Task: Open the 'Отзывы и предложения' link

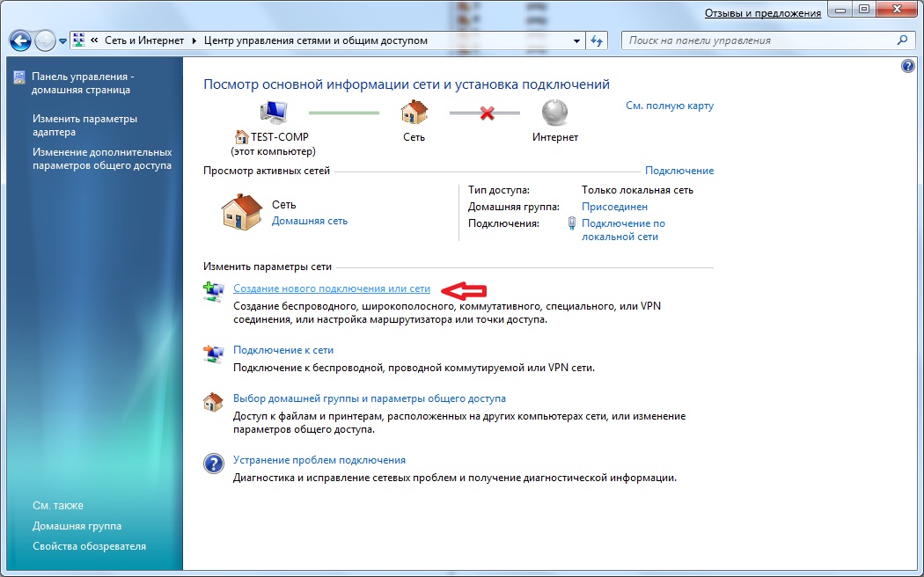Action: click(x=763, y=13)
